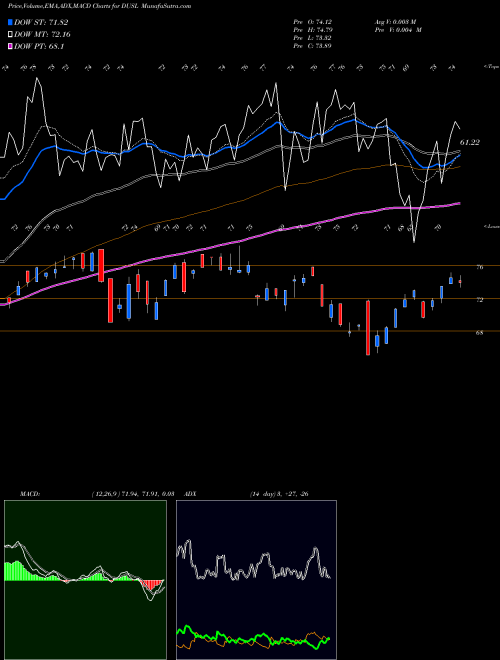Click the 'Pre L: 73.82' low value
This screenshot has height=660, width=500.
pos(312,38)
